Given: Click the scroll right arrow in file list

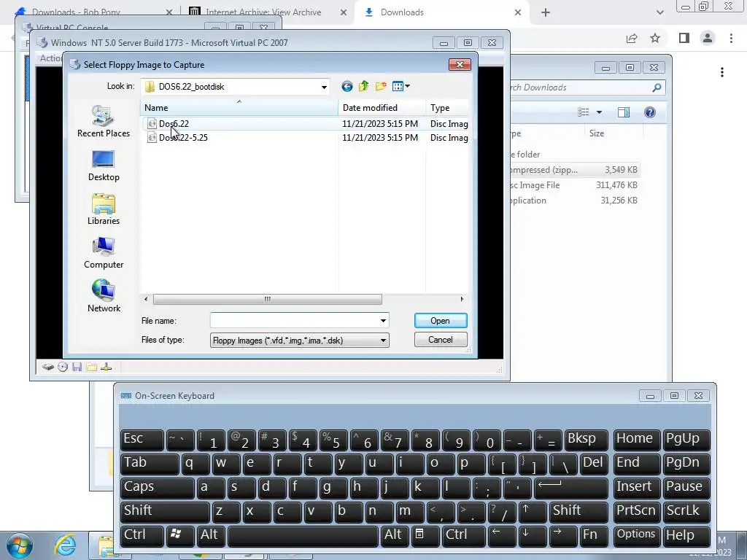Looking at the screenshot, I should 461,299.
